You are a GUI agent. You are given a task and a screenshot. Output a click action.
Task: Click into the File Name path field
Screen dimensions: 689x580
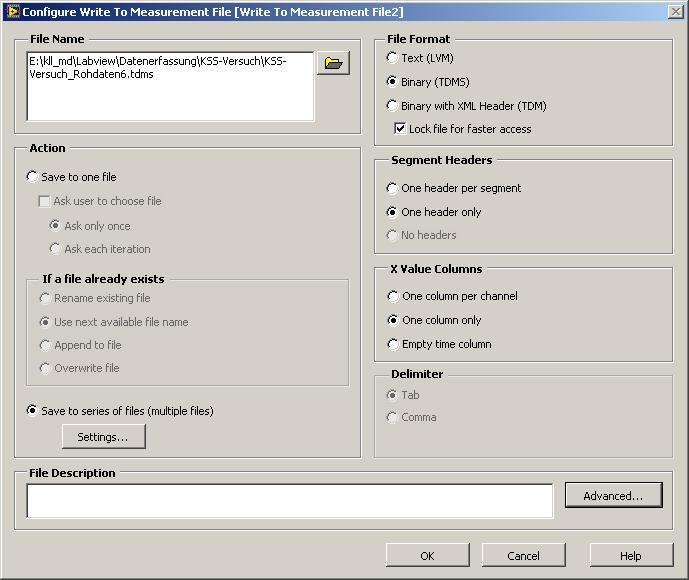pyautogui.click(x=170, y=86)
